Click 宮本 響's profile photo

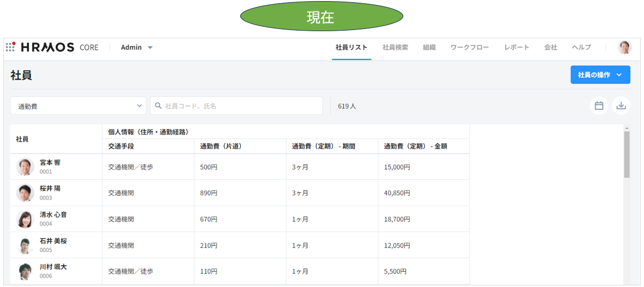[25, 167]
